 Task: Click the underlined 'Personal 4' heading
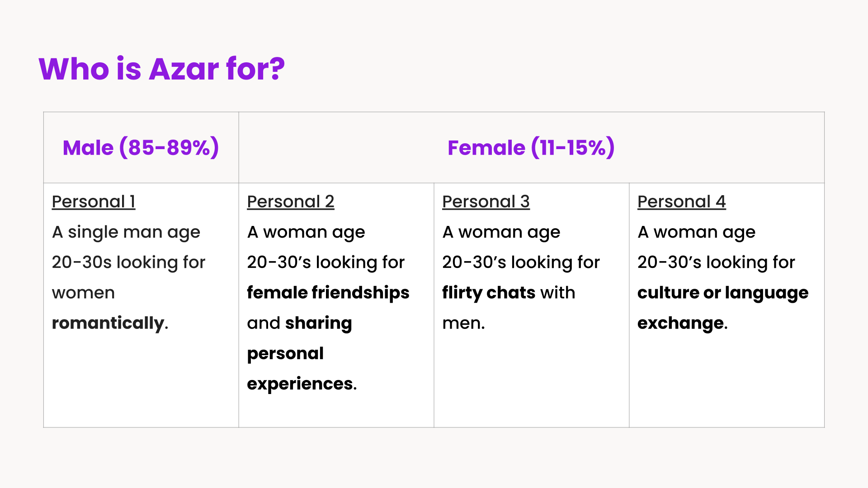(682, 202)
